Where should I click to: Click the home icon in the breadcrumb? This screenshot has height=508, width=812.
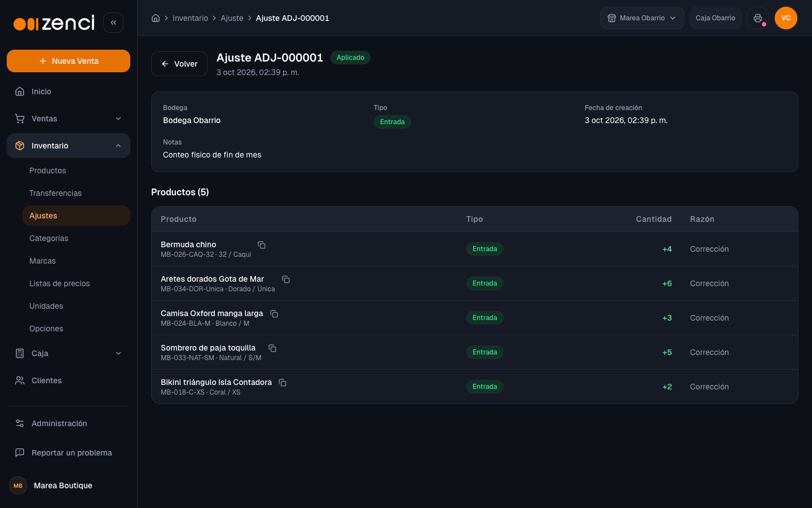pyautogui.click(x=156, y=18)
